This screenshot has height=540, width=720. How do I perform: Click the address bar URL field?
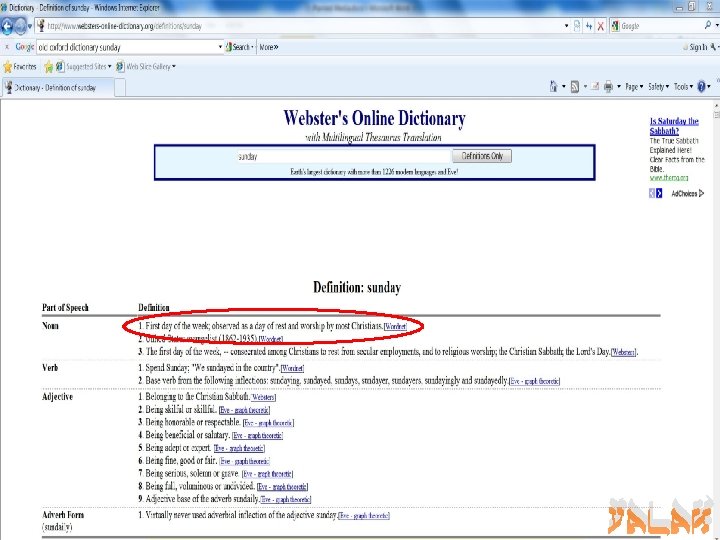pos(298,26)
